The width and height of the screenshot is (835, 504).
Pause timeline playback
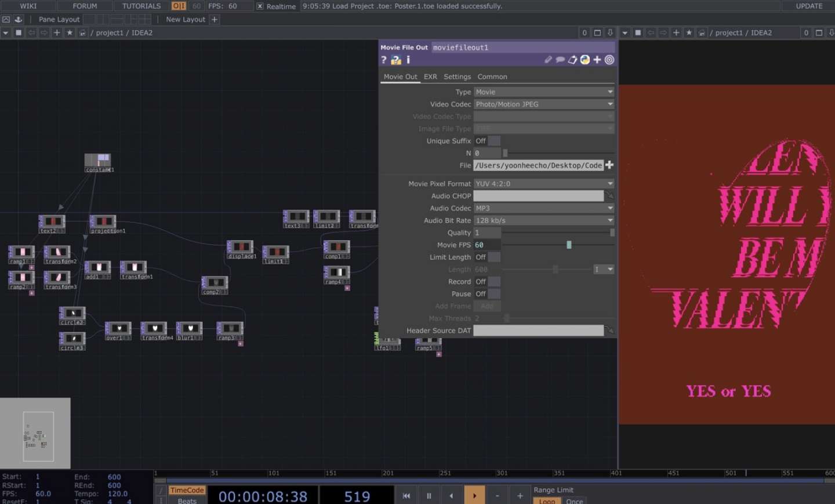click(429, 496)
